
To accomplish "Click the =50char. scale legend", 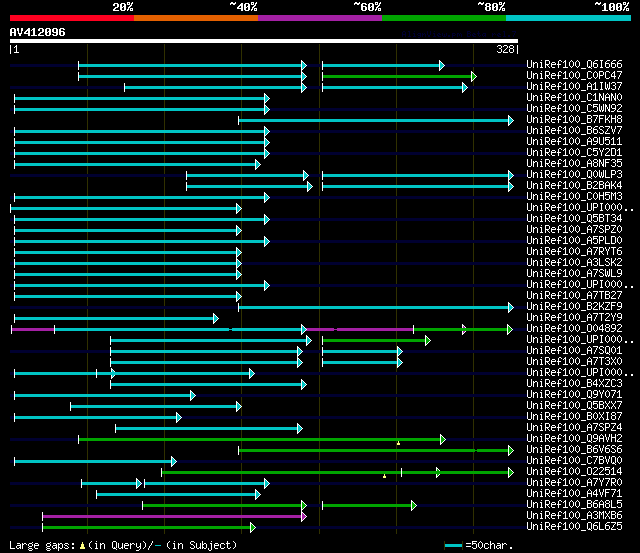I will [479, 545].
